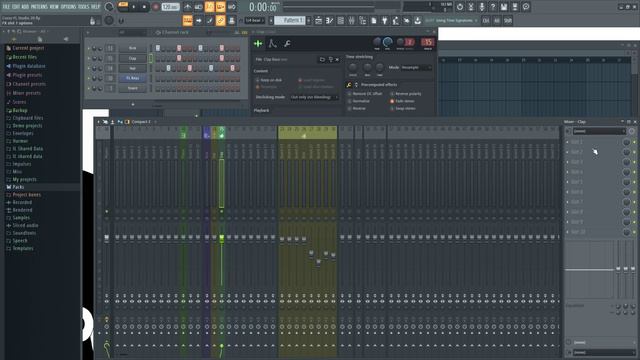Click the help question mark icon
Screen dimensions: 640x360
pos(493,7)
